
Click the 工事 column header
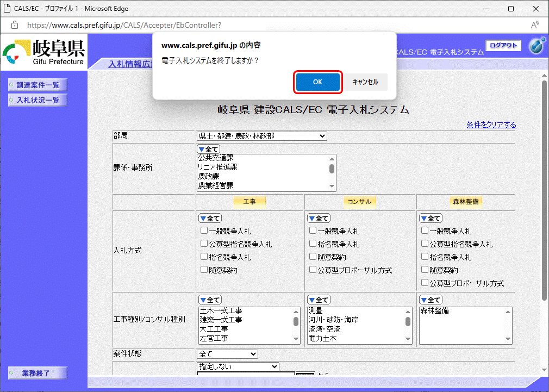click(249, 201)
